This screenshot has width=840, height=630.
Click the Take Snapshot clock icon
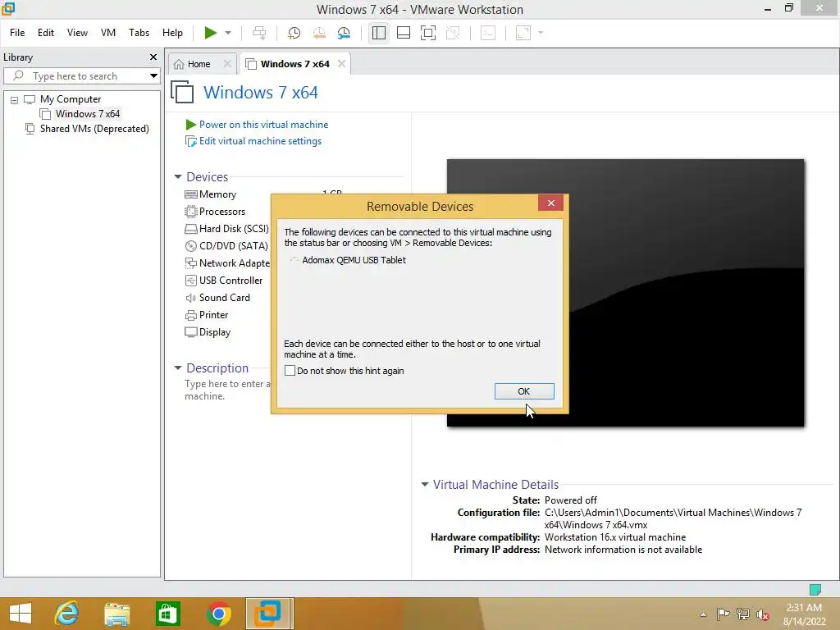pos(294,33)
